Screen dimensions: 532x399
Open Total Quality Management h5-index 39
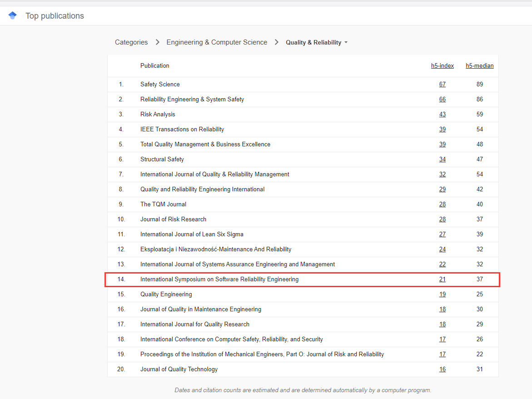coord(443,144)
